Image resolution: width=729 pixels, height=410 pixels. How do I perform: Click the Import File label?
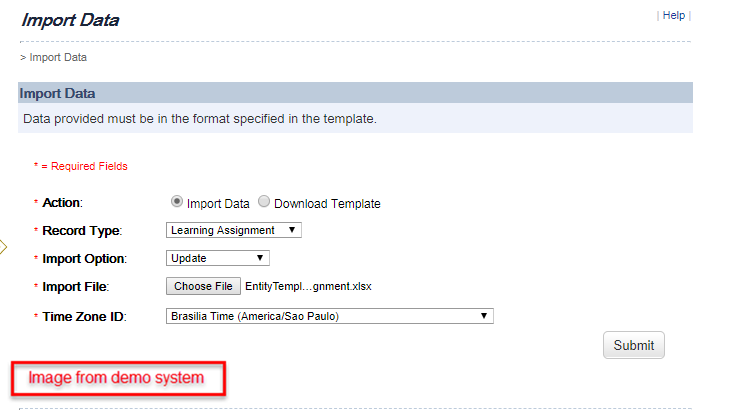76,287
